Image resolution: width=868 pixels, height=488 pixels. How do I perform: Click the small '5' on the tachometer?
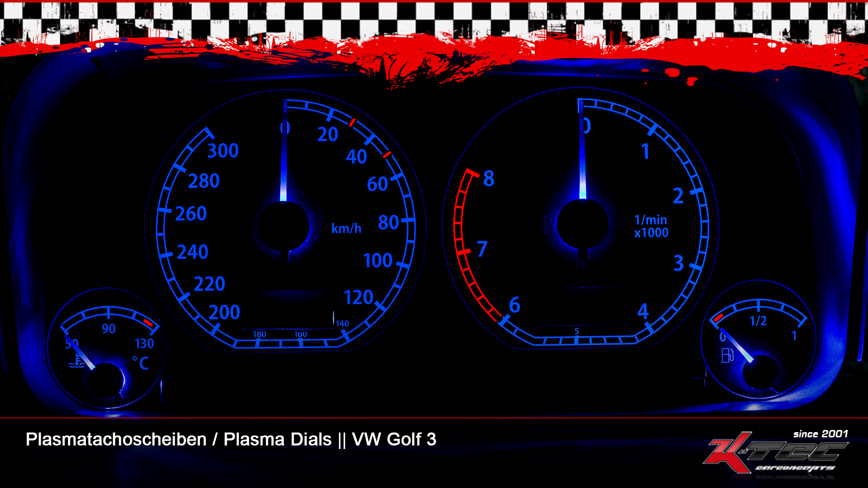pos(576,331)
